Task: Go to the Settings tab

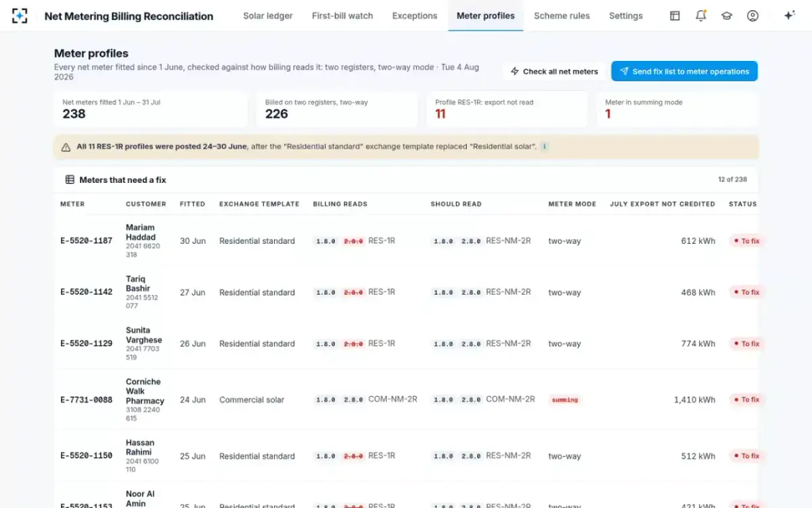Action: pos(626,16)
